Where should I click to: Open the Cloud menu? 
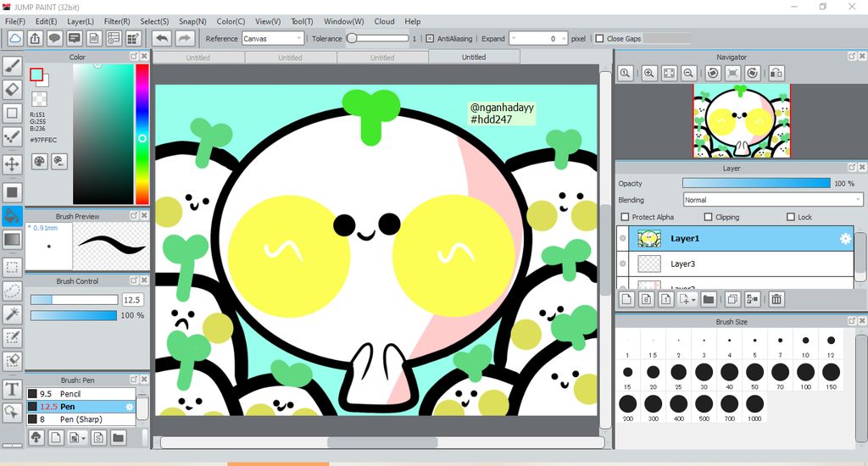pyautogui.click(x=384, y=21)
